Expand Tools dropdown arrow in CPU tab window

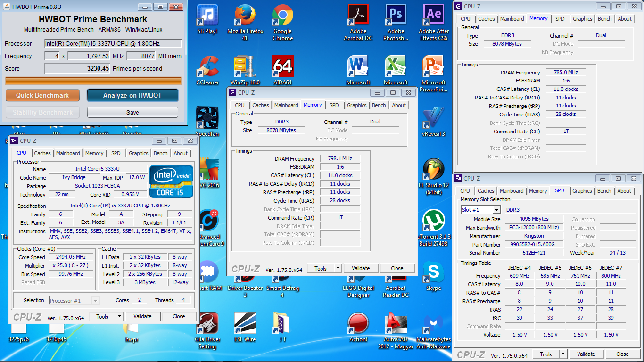(x=119, y=316)
